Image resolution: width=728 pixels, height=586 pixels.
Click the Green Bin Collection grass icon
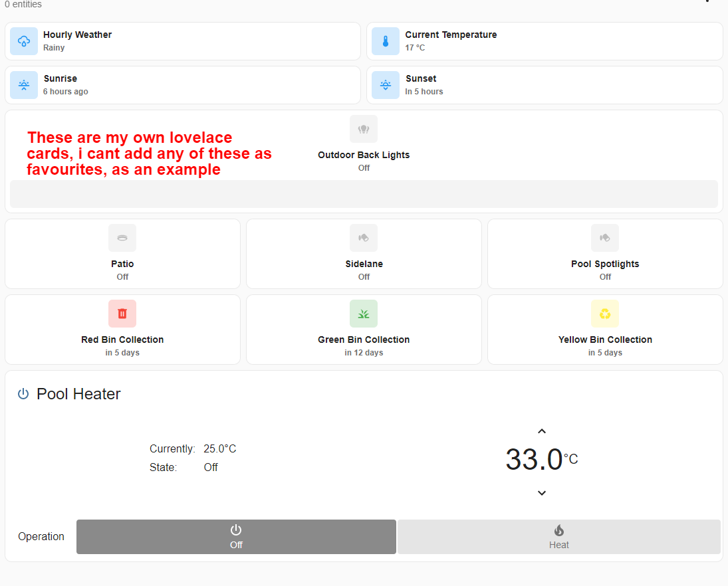pos(364,314)
